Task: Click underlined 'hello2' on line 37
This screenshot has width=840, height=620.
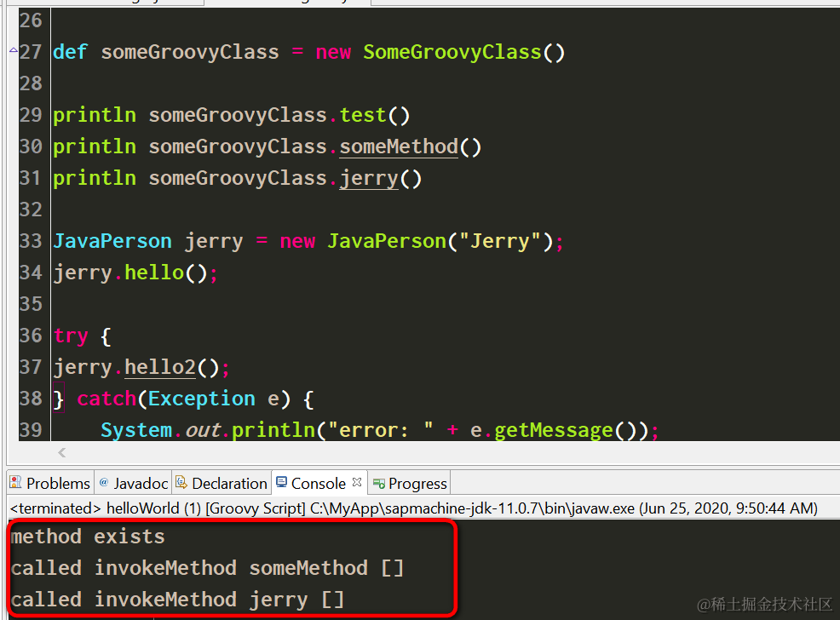Action: pyautogui.click(x=160, y=367)
